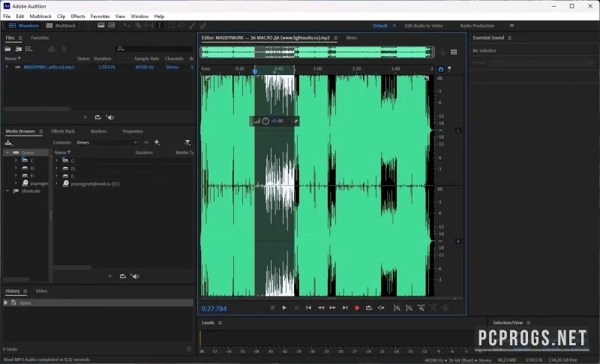Click the Open entry in History
The width and height of the screenshot is (600, 364).
tap(98, 303)
